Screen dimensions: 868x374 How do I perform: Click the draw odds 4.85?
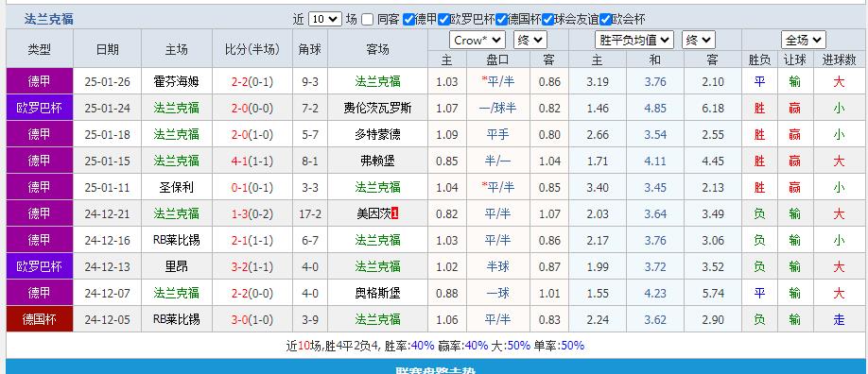(655, 109)
